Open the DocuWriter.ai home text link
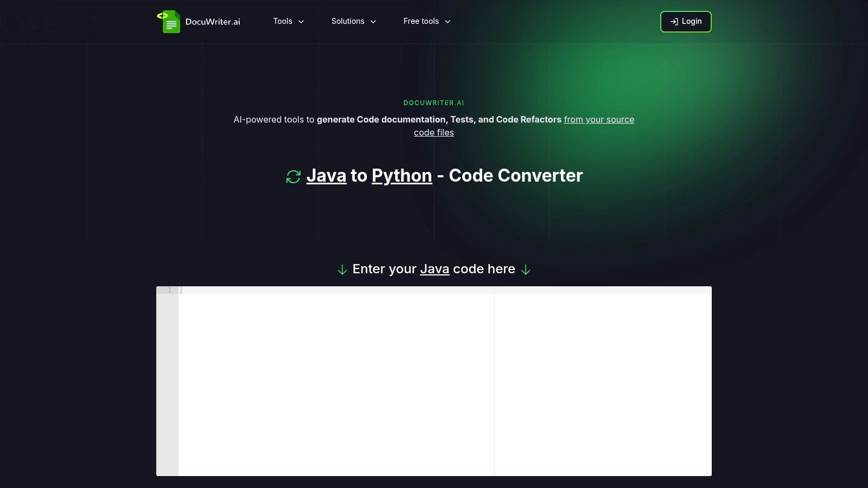This screenshot has height=488, width=868. (213, 22)
